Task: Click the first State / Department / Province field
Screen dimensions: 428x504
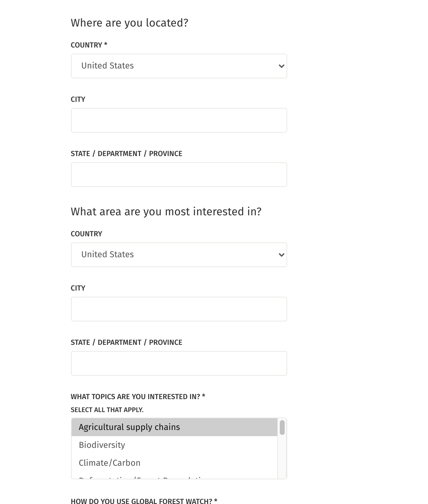Action: tap(179, 174)
